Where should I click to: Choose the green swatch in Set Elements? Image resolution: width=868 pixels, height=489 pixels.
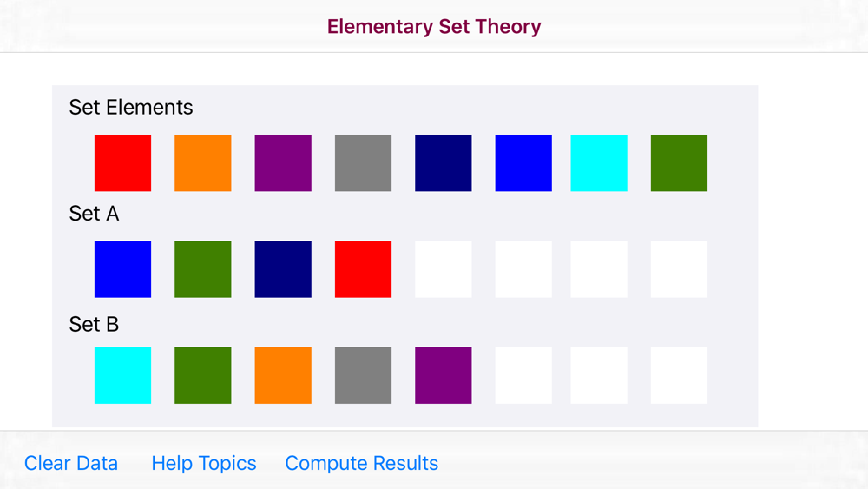click(x=679, y=163)
